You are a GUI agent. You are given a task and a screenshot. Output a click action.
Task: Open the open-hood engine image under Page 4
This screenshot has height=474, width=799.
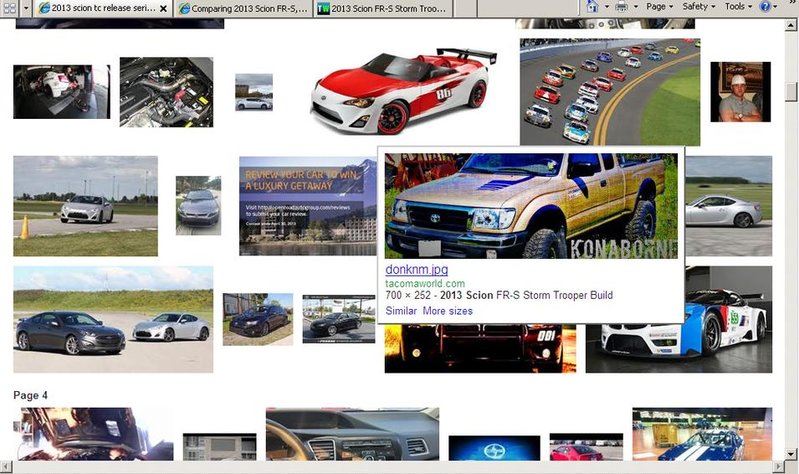pyautogui.click(x=93, y=434)
